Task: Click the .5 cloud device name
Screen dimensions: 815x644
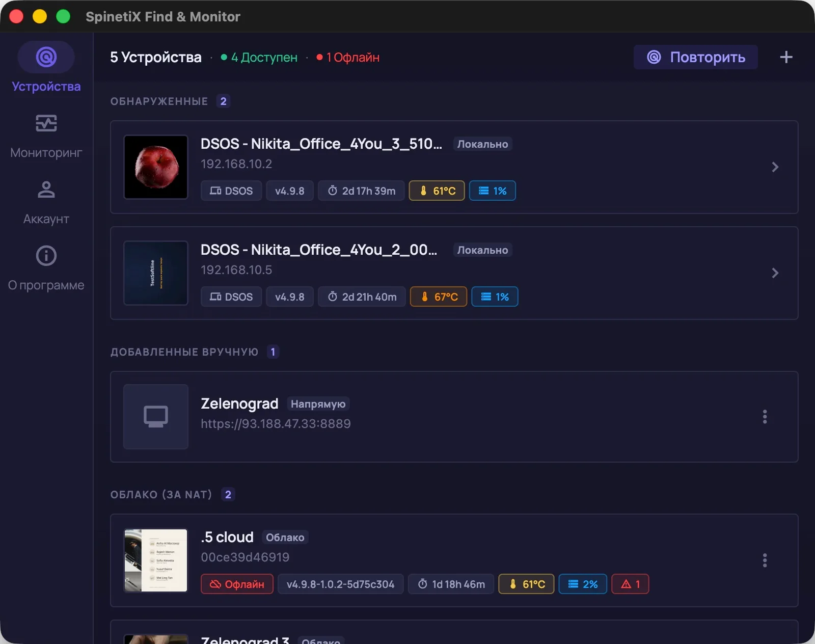Action: click(x=227, y=537)
